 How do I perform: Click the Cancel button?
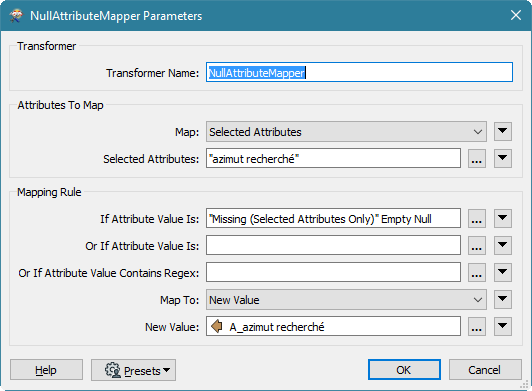coord(485,370)
